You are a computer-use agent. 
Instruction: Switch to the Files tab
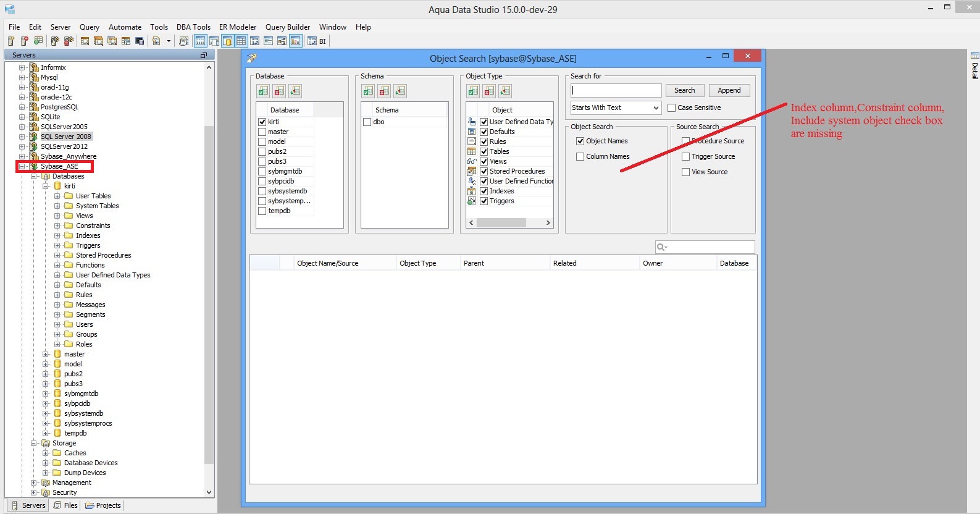[x=65, y=505]
